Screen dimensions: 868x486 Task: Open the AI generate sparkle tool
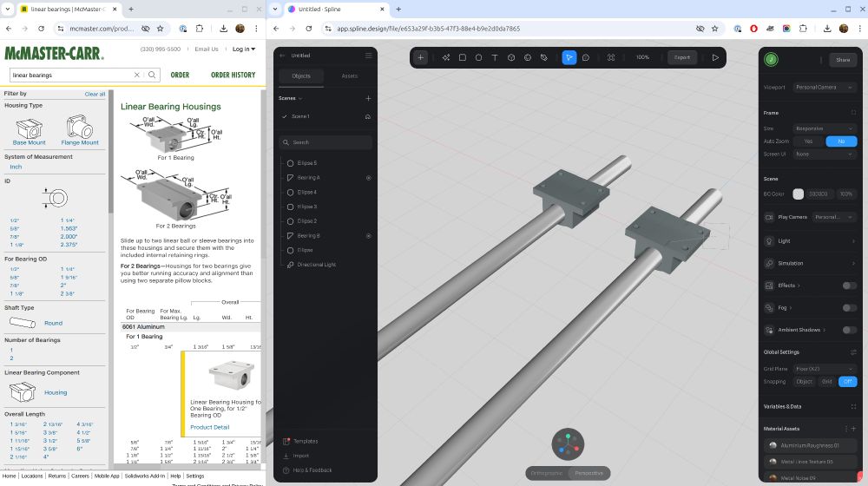click(445, 57)
